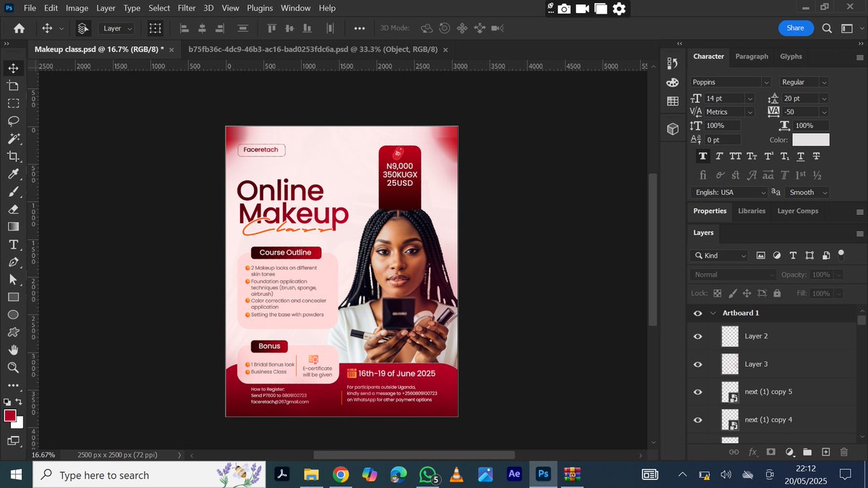Select the Path Selection tool
This screenshot has height=488, width=868.
click(x=13, y=279)
